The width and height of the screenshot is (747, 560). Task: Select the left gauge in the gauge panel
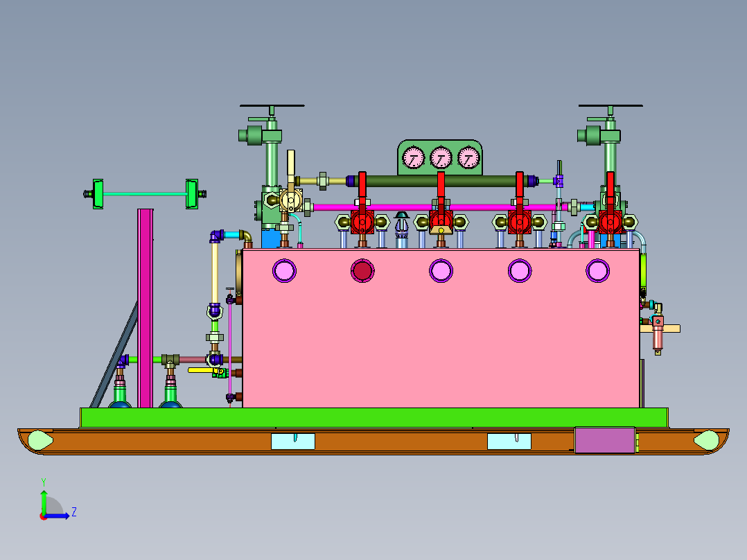click(x=413, y=158)
